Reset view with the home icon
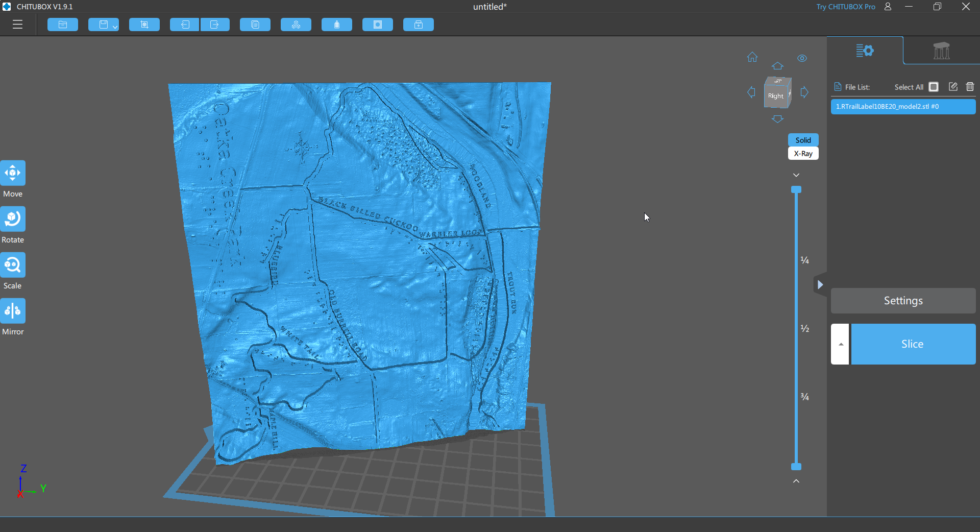This screenshot has width=980, height=532. 752,57
